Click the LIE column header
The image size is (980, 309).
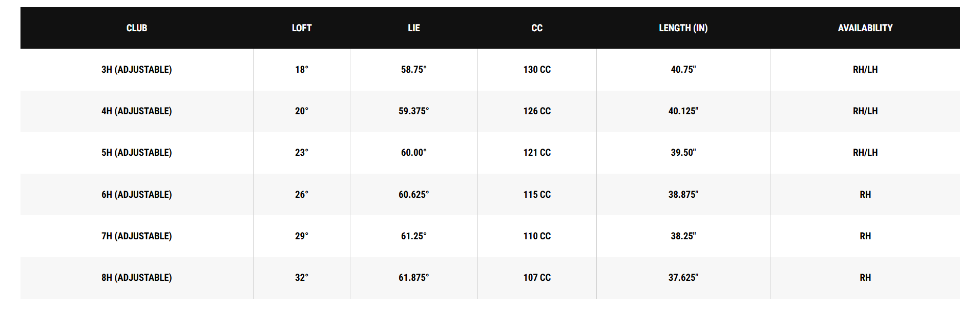pyautogui.click(x=414, y=28)
